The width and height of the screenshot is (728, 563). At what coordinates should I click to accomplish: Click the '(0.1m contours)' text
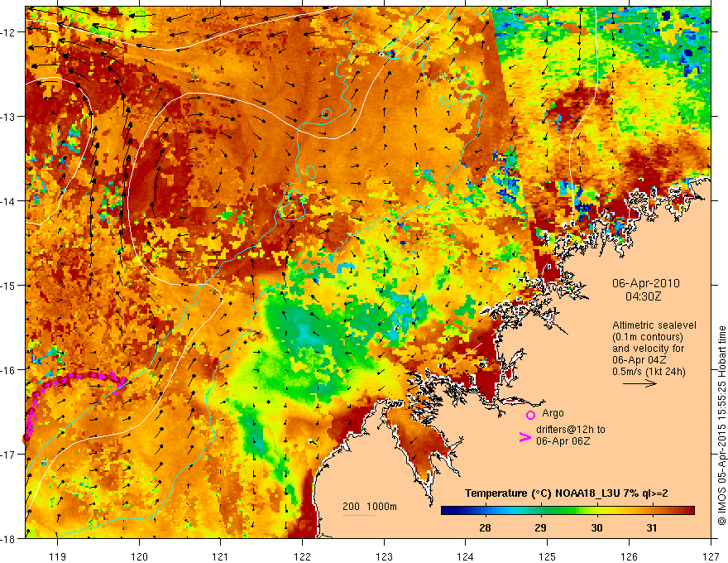click(648, 337)
